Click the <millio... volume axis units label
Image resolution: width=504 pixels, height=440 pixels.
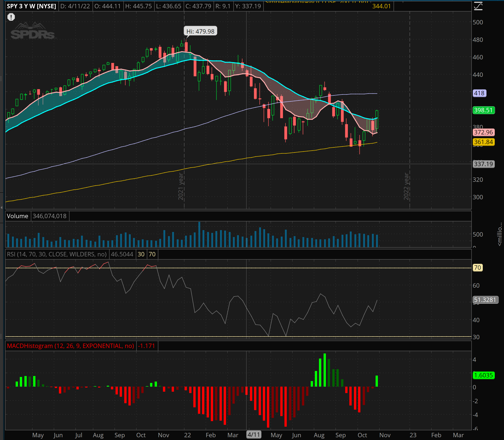pos(500,234)
